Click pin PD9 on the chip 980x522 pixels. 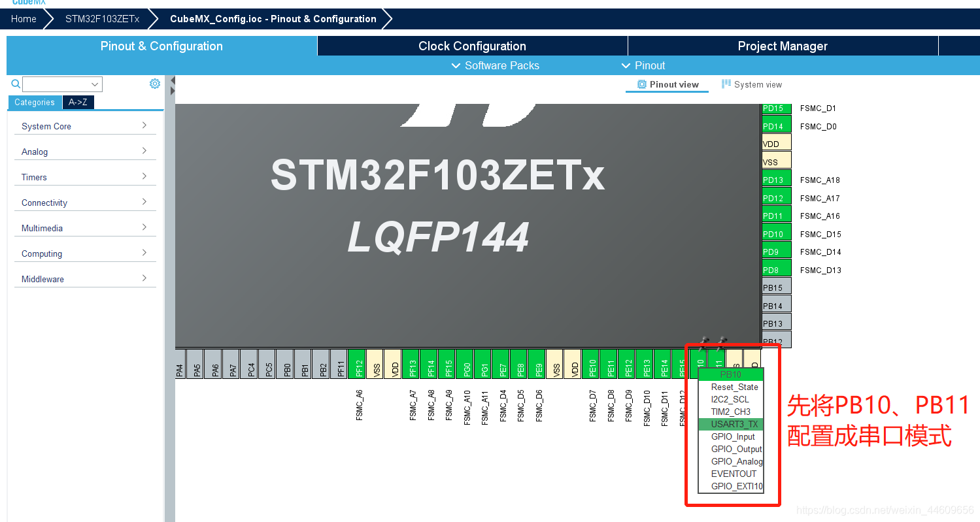click(777, 250)
